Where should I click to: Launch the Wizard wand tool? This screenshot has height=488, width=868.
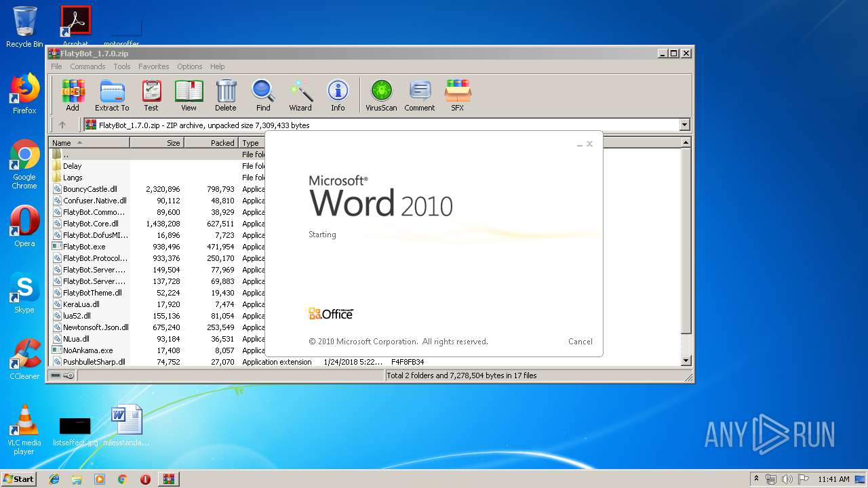click(x=300, y=95)
